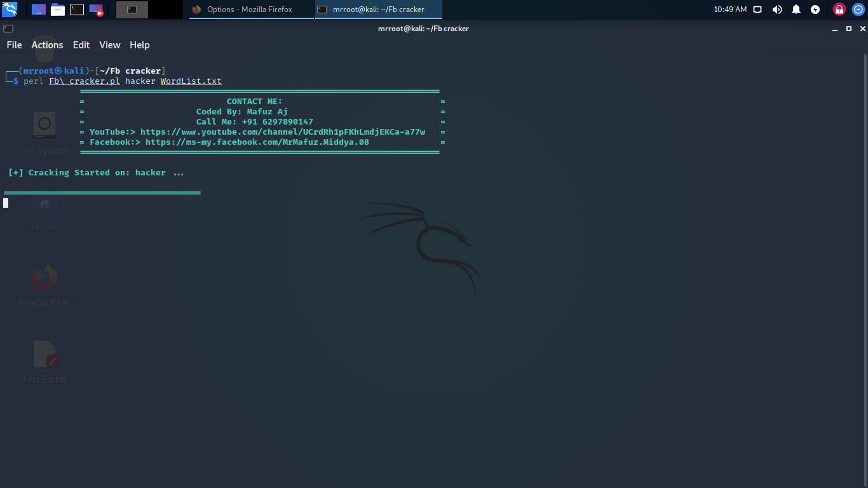Open the Kali applications menu
Screen dimensions: 868x488
(10, 10)
